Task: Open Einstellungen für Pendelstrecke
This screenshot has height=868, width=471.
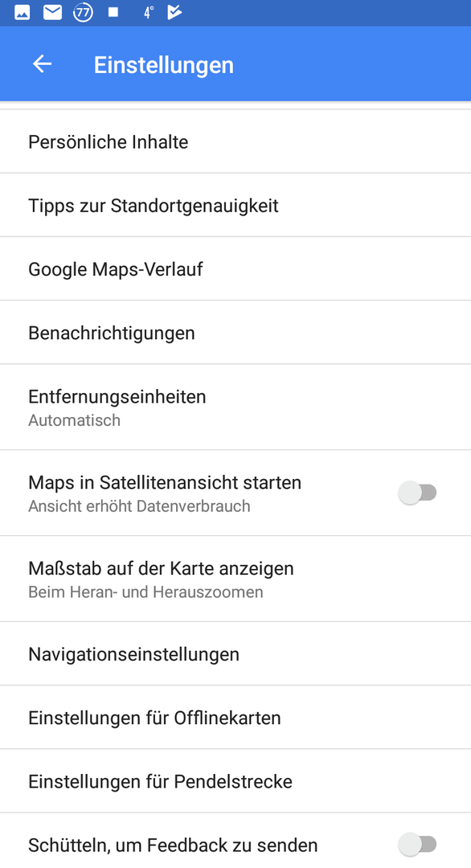Action: [235, 781]
